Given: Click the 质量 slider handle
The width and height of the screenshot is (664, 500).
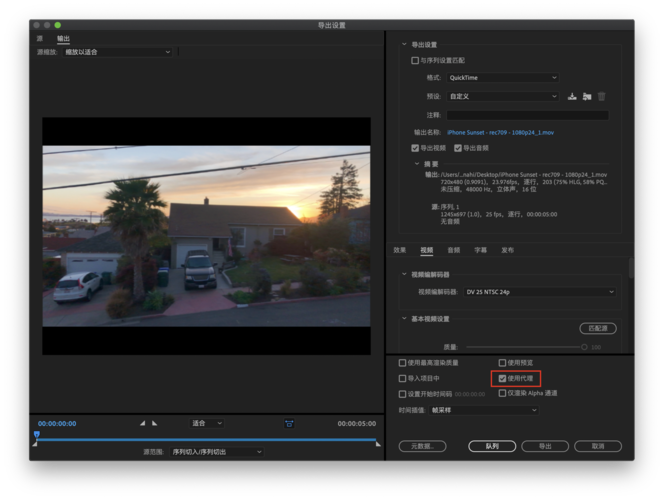Looking at the screenshot, I should pyautogui.click(x=584, y=347).
